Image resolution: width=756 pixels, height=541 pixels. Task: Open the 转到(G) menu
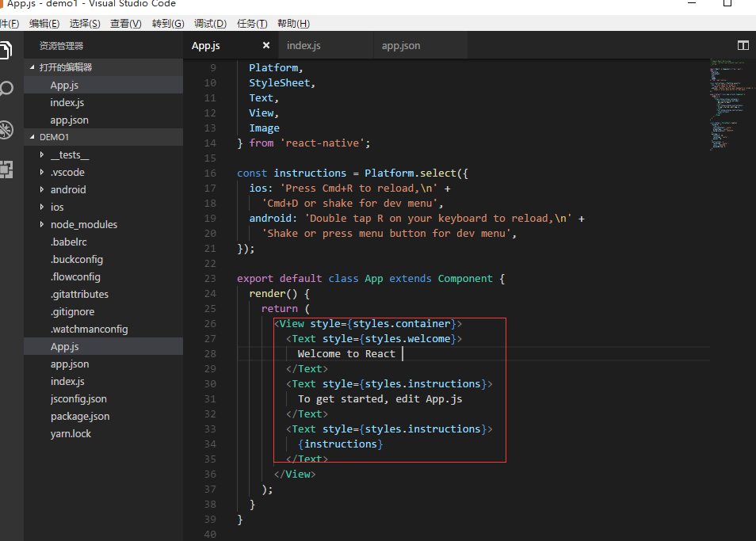[x=168, y=24]
